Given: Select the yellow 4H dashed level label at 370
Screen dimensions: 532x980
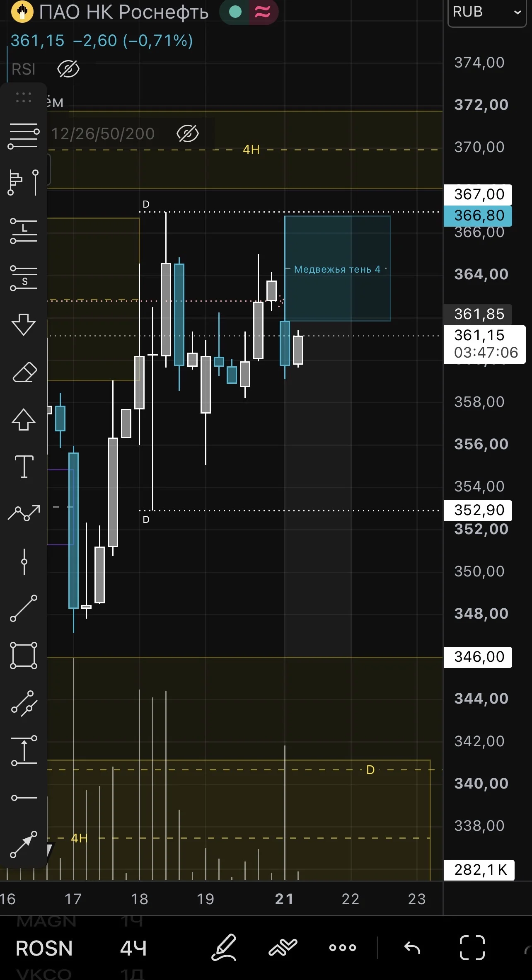Looking at the screenshot, I should (x=251, y=150).
